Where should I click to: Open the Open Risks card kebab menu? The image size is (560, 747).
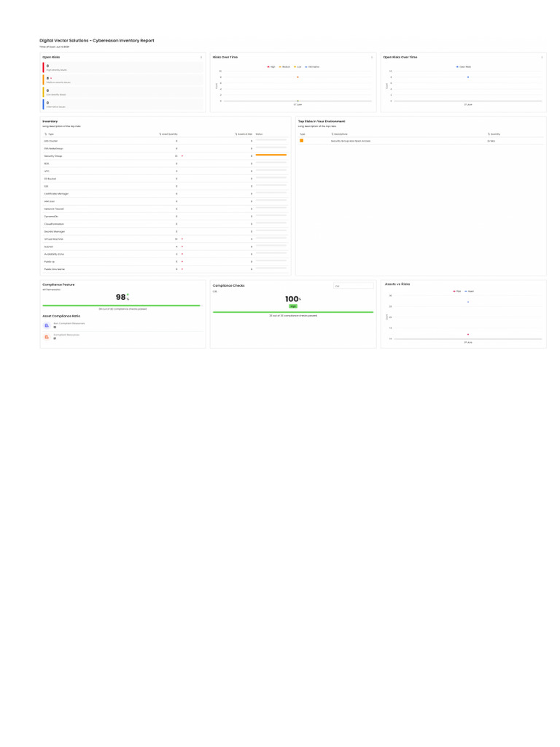[201, 57]
